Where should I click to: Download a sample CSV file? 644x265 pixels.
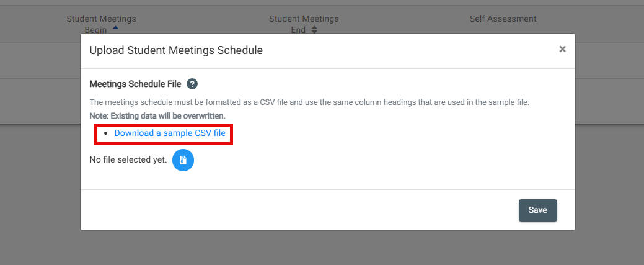(170, 133)
